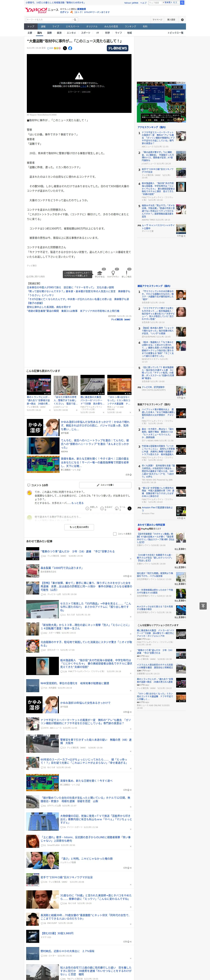Open トピックス一覧 link
This screenshot has height=980, width=210.
tap(175, 33)
